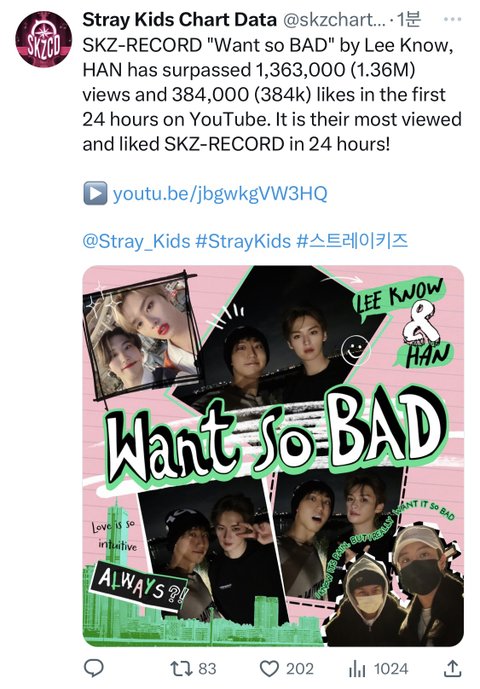Open the youtu.be/jbgwkgVW3HQ link
This screenshot has width=480, height=689.
[220, 194]
